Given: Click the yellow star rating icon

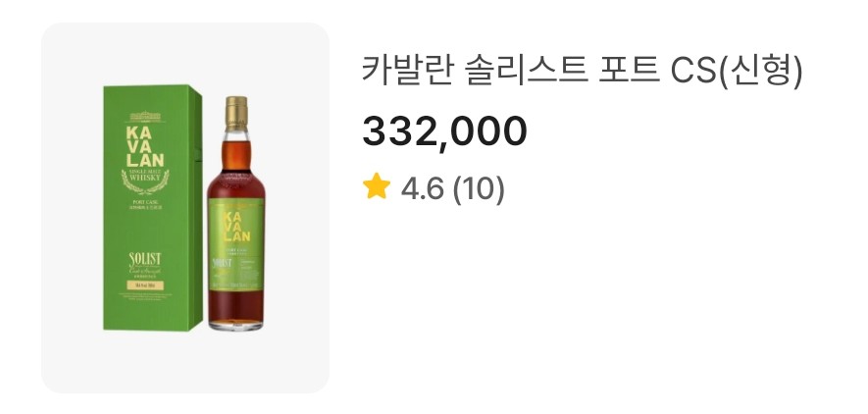Looking at the screenshot, I should (377, 186).
